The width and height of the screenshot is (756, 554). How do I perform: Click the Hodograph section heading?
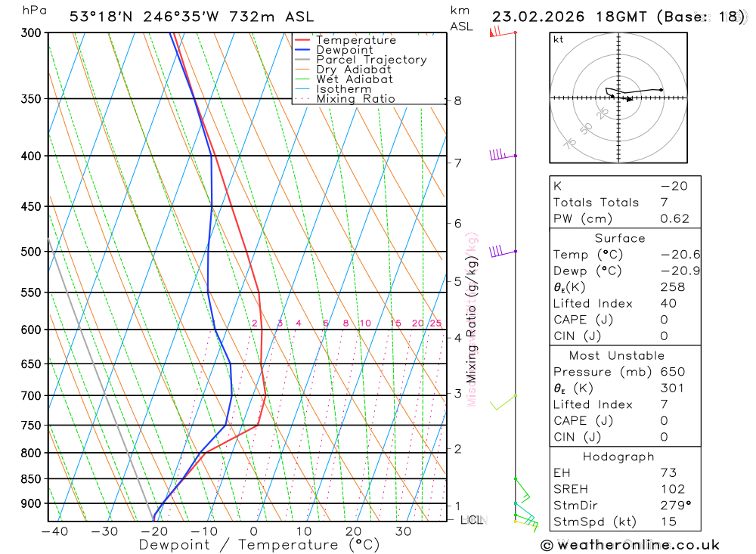618,457
